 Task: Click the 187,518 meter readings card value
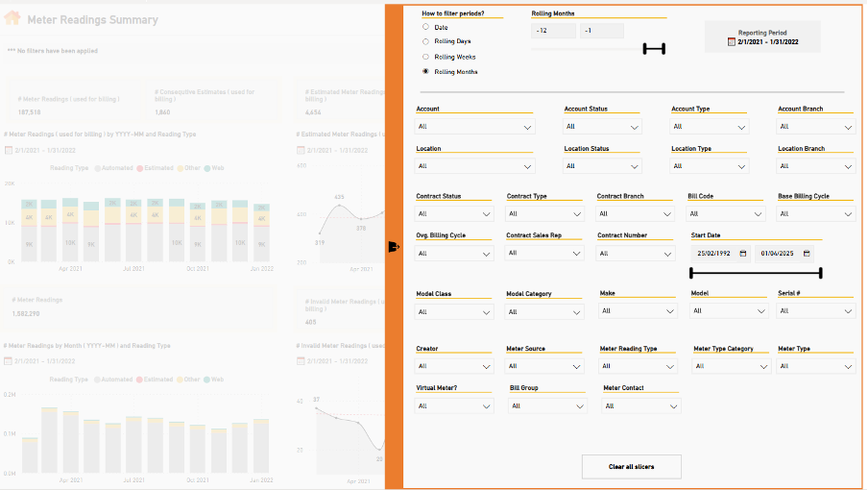(x=30, y=111)
